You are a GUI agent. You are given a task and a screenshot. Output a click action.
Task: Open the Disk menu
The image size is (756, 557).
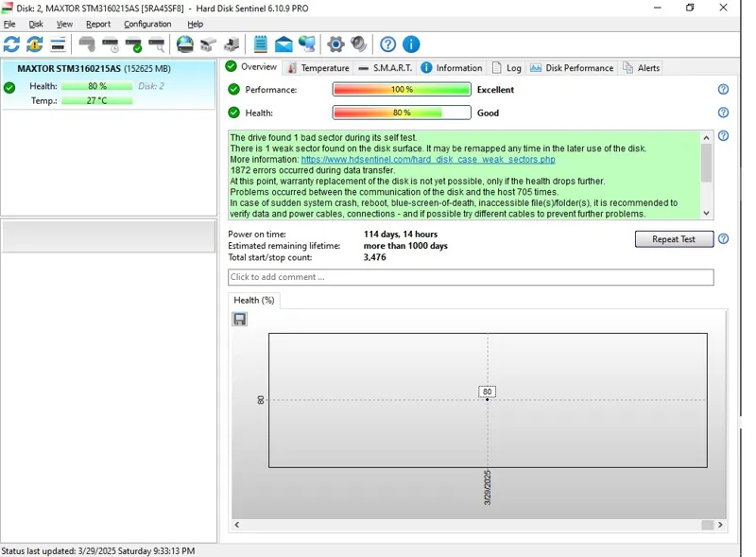tap(36, 24)
